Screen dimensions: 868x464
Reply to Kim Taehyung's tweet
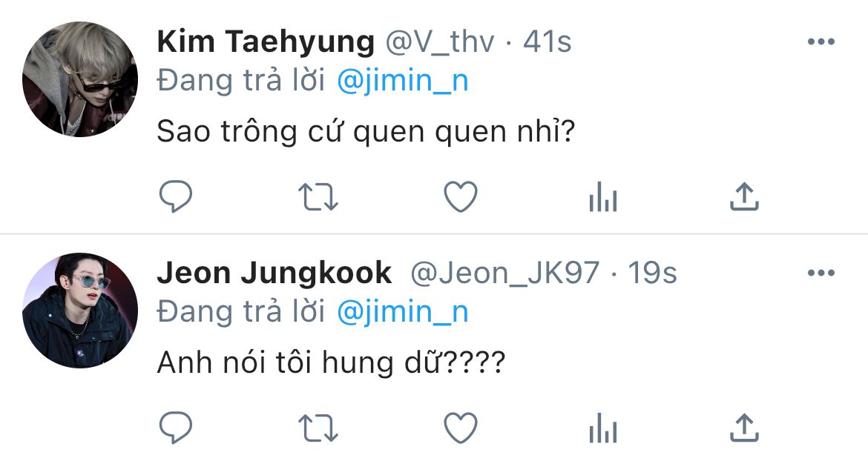coord(176,197)
